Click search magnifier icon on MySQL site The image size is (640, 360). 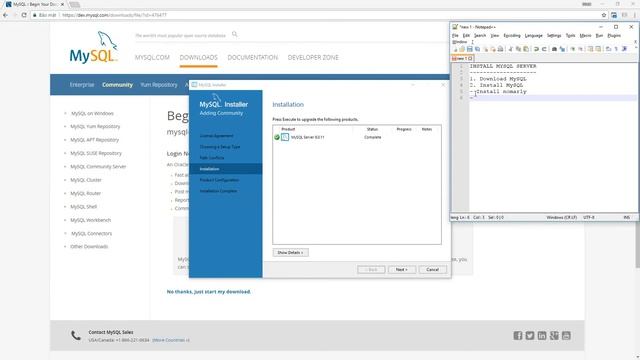click(x=235, y=34)
